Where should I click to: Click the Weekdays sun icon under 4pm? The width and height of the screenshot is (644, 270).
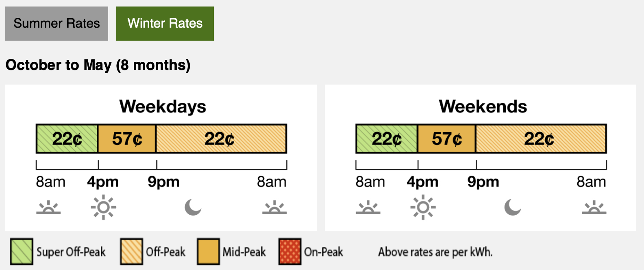pos(103,207)
